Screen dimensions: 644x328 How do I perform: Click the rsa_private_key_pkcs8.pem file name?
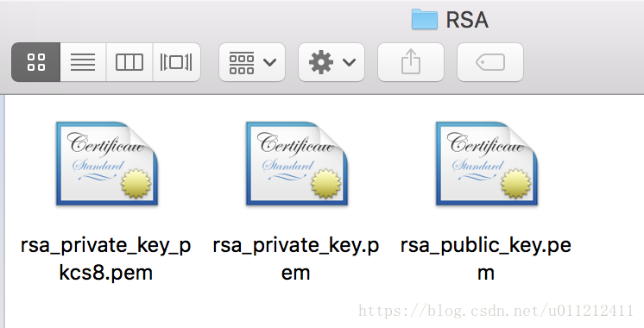coord(106,259)
